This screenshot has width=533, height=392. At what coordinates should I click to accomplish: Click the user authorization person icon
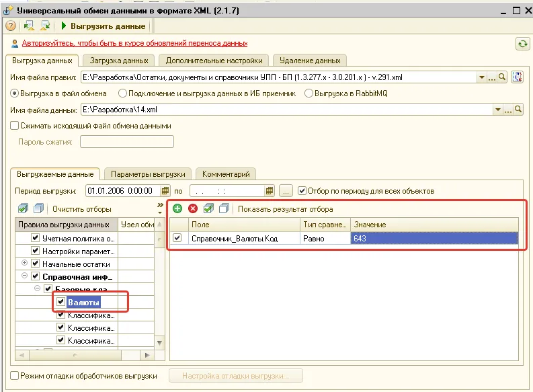pyautogui.click(x=15, y=44)
